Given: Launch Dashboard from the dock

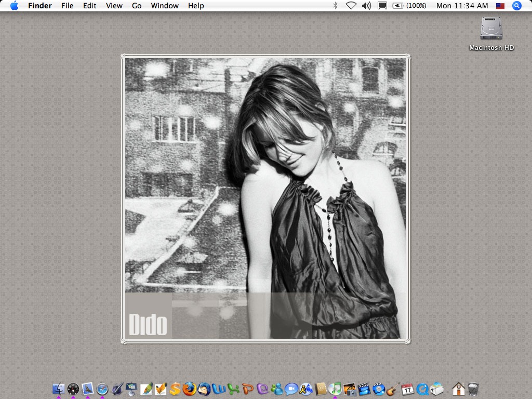Looking at the screenshot, I should 73,389.
